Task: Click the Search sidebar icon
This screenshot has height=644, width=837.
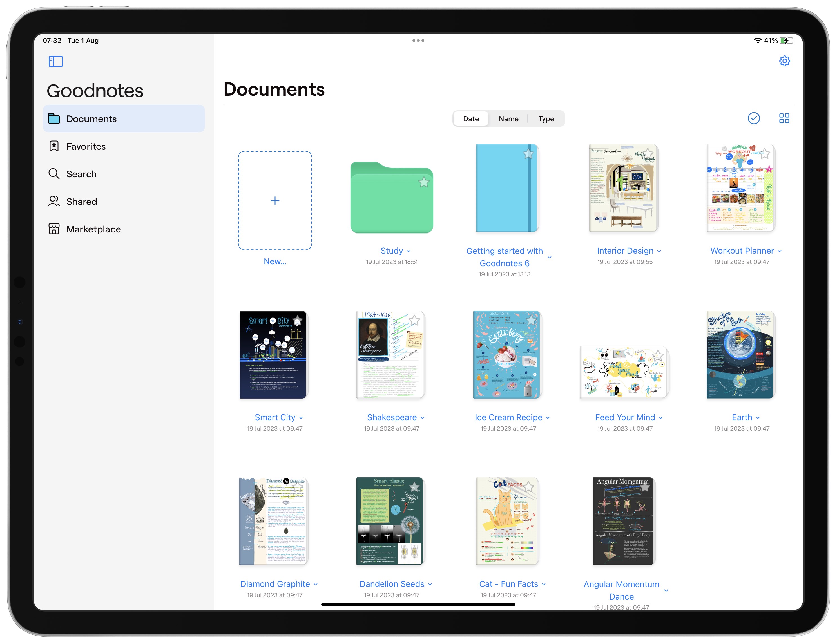Action: tap(54, 174)
